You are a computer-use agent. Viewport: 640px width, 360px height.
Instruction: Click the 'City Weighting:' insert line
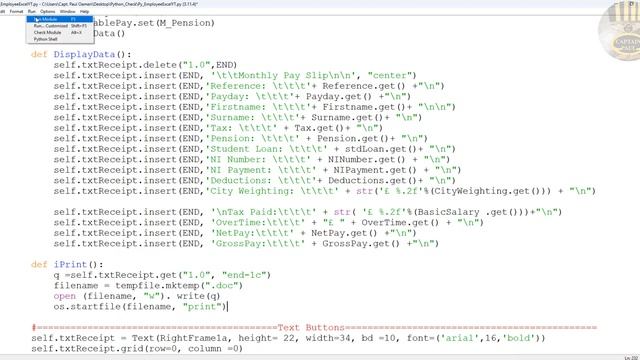(324, 191)
